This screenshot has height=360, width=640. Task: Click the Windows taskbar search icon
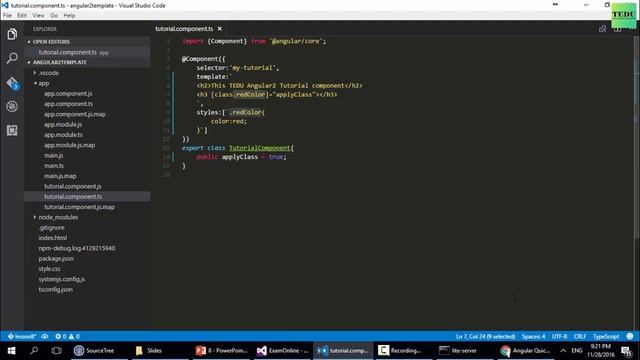click(34, 351)
